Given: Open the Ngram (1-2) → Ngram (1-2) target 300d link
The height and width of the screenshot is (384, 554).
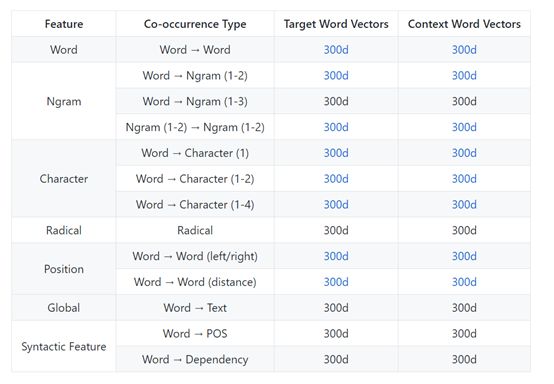Looking at the screenshot, I should point(336,127).
